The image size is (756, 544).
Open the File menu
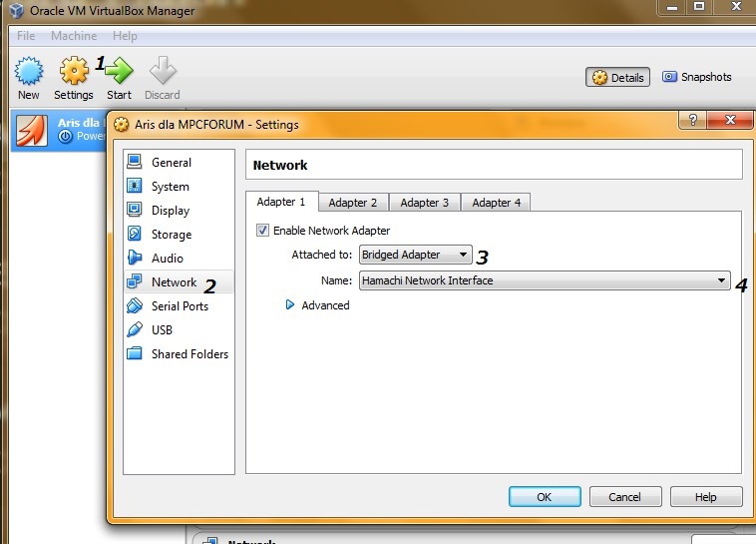click(x=26, y=36)
